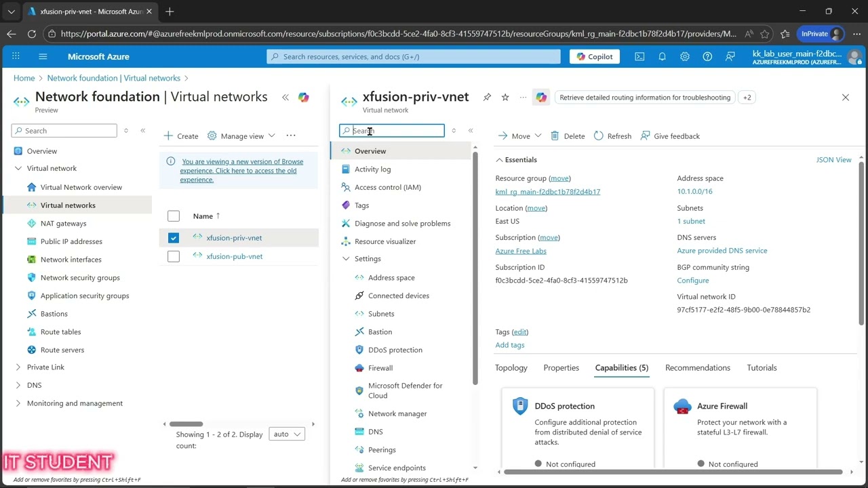The width and height of the screenshot is (868, 488).
Task: Switch to the Topology tab
Action: pos(511,368)
